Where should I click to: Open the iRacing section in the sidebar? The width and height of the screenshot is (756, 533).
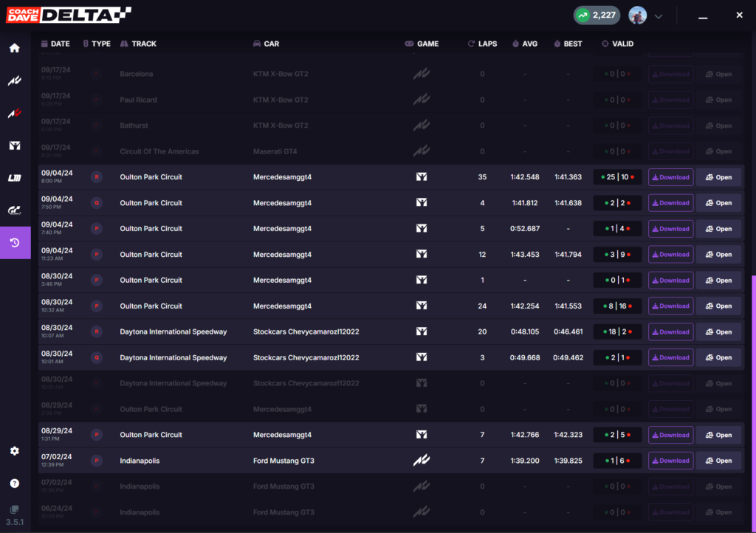15,145
